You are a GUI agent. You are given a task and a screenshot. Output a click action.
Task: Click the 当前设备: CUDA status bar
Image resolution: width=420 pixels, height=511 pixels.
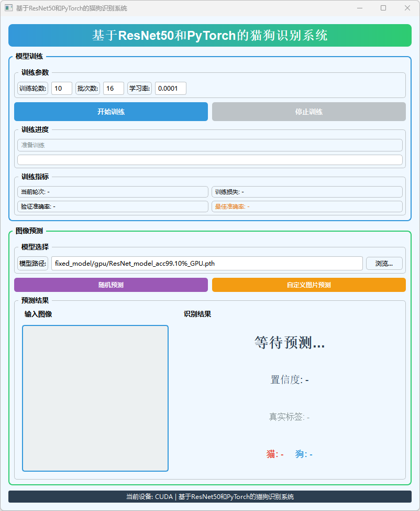pos(210,497)
